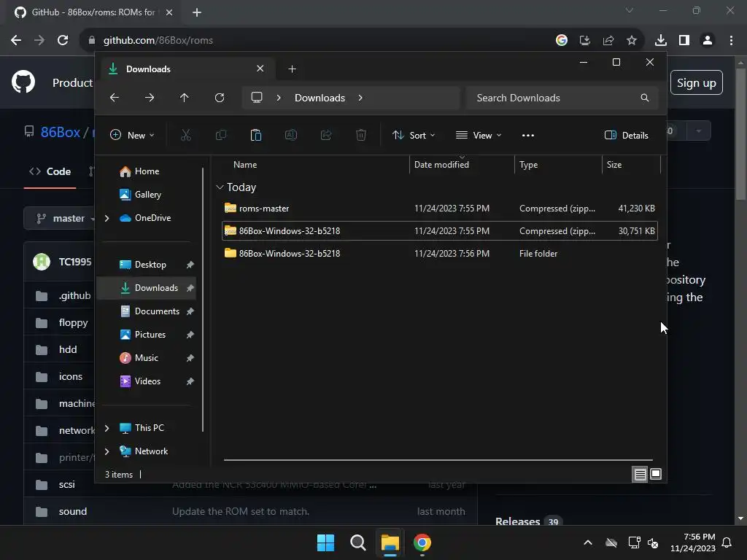Add a new Explorer tab
Image resolution: width=747 pixels, height=560 pixels.
click(292, 69)
